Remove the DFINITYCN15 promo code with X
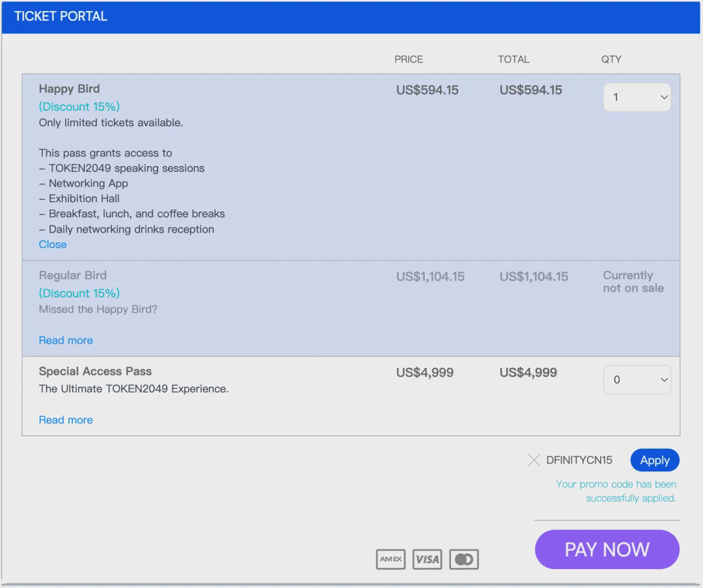Image resolution: width=703 pixels, height=588 pixels. [x=534, y=460]
